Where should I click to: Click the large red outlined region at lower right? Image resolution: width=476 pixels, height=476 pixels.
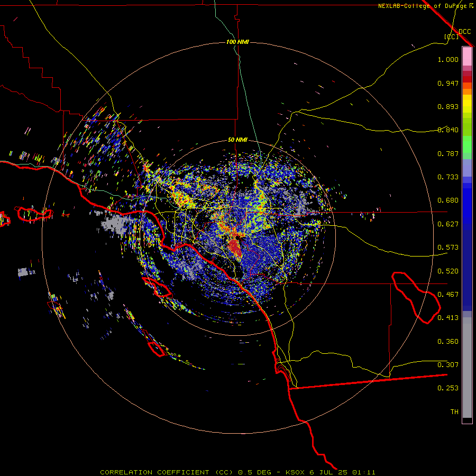[x=416, y=297]
